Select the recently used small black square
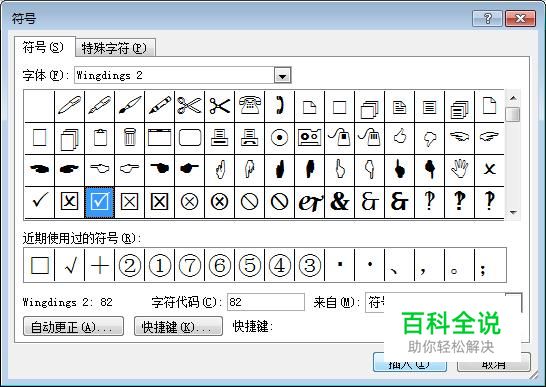Viewport: 546px width, 387px height. (339, 265)
